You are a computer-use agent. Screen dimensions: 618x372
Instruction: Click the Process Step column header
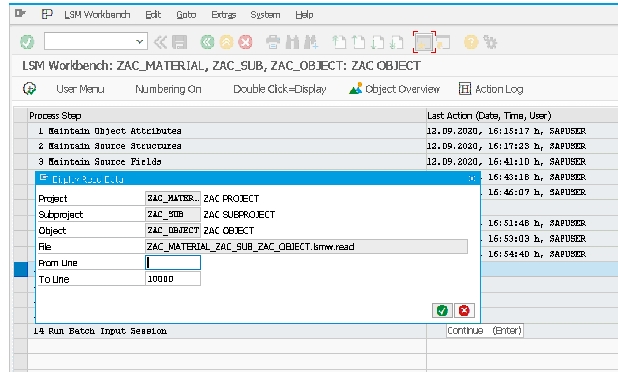[227, 115]
